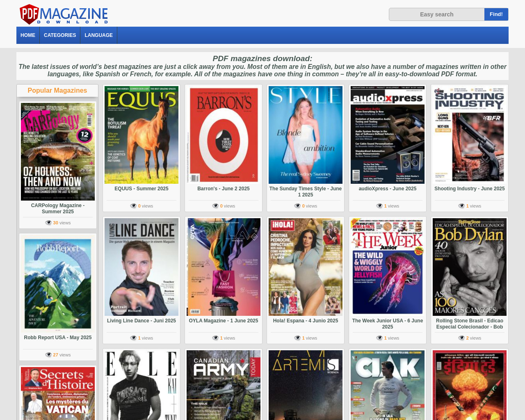The width and height of the screenshot is (525, 420).
Task: Open OYLA Magazine - 1 June 2025 link
Action: point(224,321)
